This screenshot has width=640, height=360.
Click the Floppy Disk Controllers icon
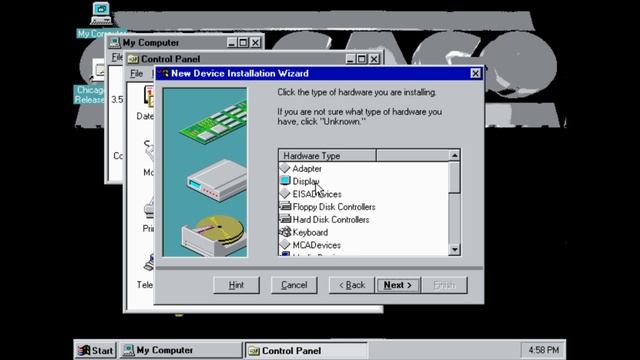coord(285,207)
